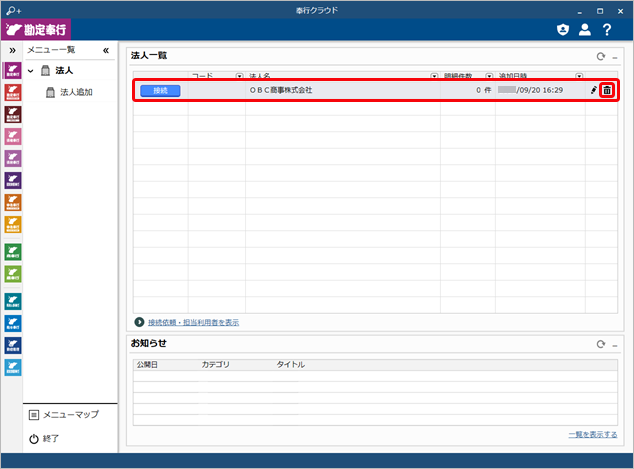
Task: Delete OBC商事株式会社 with the trash icon
Action: [x=607, y=90]
